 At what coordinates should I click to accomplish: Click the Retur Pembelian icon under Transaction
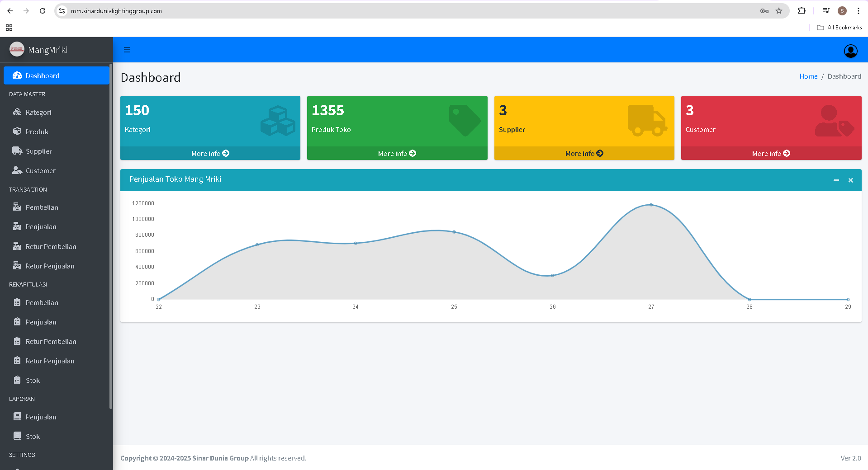(x=17, y=246)
